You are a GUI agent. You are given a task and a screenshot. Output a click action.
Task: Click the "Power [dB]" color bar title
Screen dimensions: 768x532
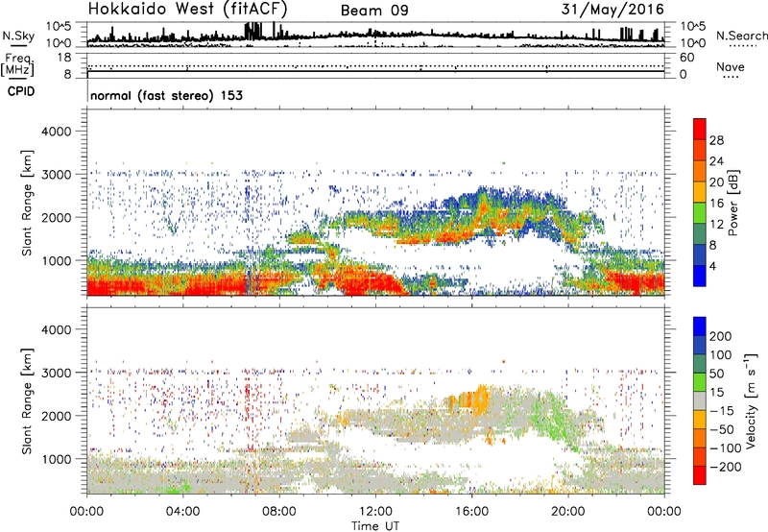pos(732,203)
